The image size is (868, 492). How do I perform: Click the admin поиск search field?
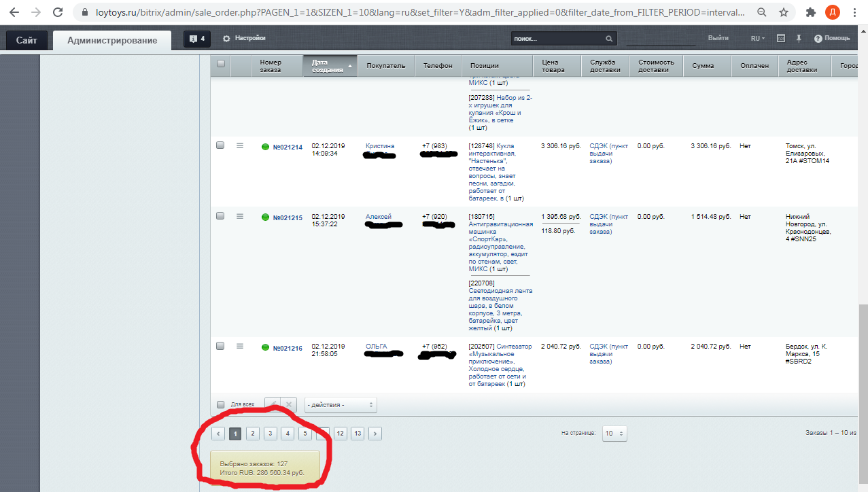click(558, 39)
